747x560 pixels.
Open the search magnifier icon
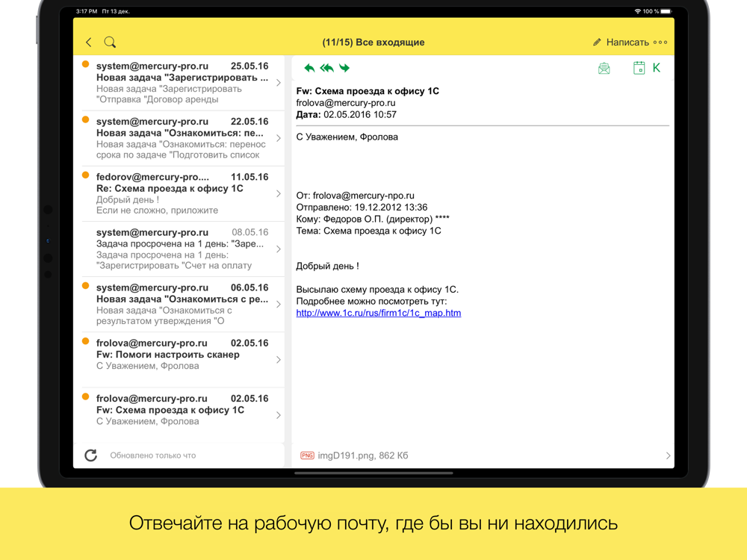110,43
